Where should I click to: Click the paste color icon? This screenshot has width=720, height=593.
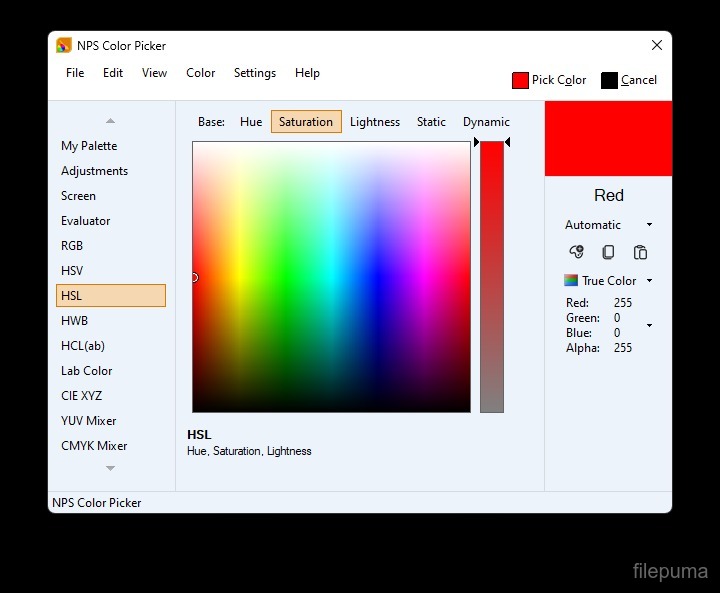coord(641,253)
